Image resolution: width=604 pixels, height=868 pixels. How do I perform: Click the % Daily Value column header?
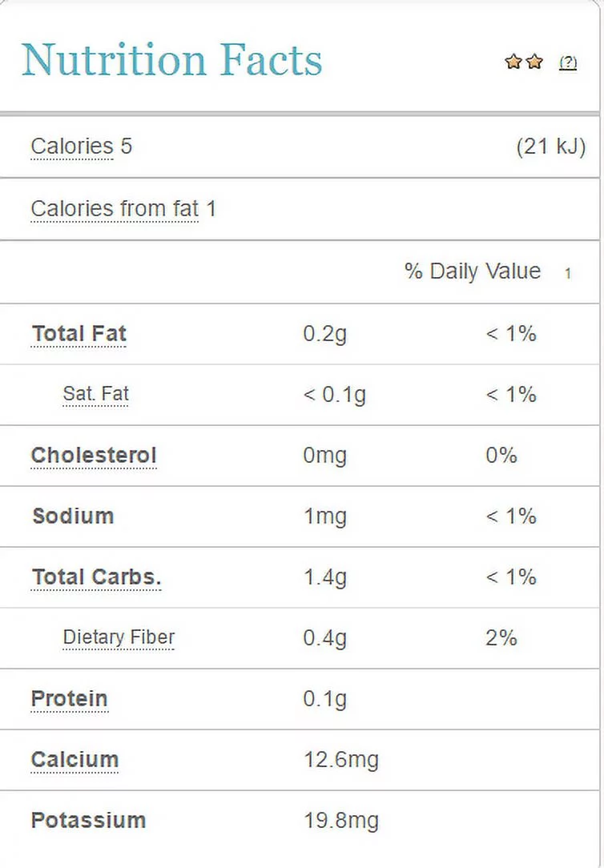[473, 271]
